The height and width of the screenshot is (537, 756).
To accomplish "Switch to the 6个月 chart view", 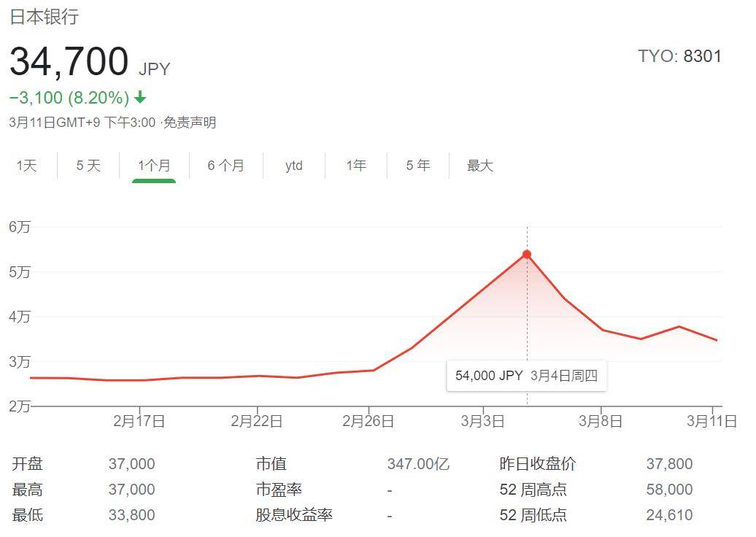I will click(225, 166).
